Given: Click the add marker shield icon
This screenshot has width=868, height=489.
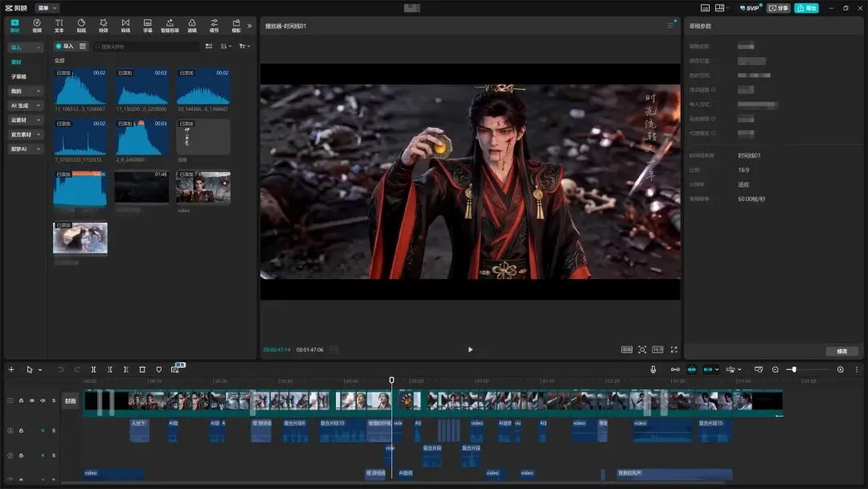Looking at the screenshot, I should [x=158, y=370].
